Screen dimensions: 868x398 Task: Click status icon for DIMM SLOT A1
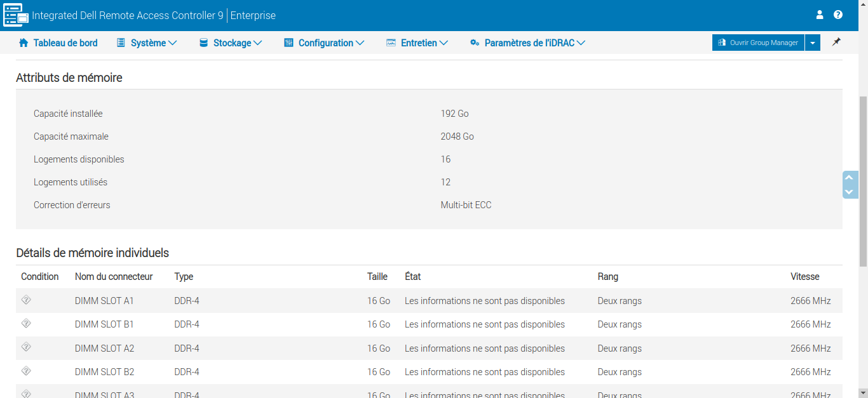[26, 300]
